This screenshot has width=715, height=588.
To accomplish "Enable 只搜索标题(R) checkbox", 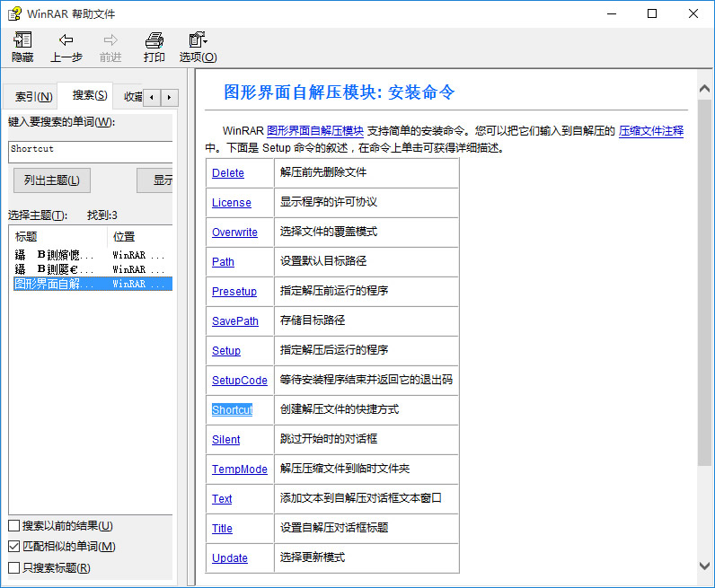I will pyautogui.click(x=14, y=567).
